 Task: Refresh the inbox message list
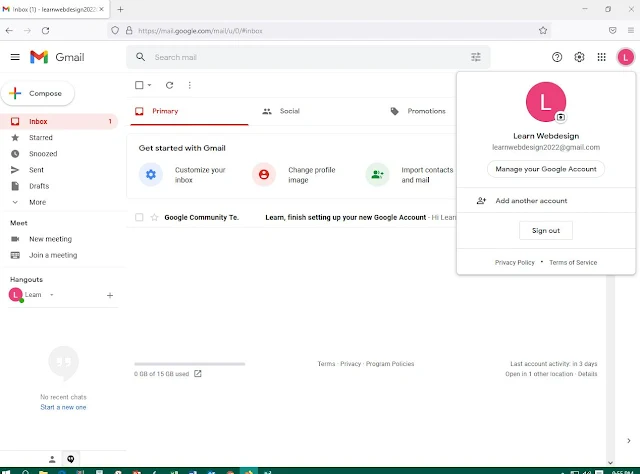click(169, 85)
